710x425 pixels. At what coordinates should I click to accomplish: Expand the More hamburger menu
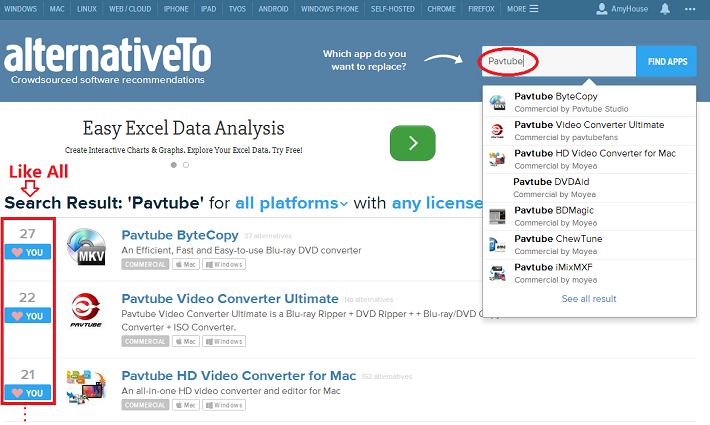coord(523,9)
